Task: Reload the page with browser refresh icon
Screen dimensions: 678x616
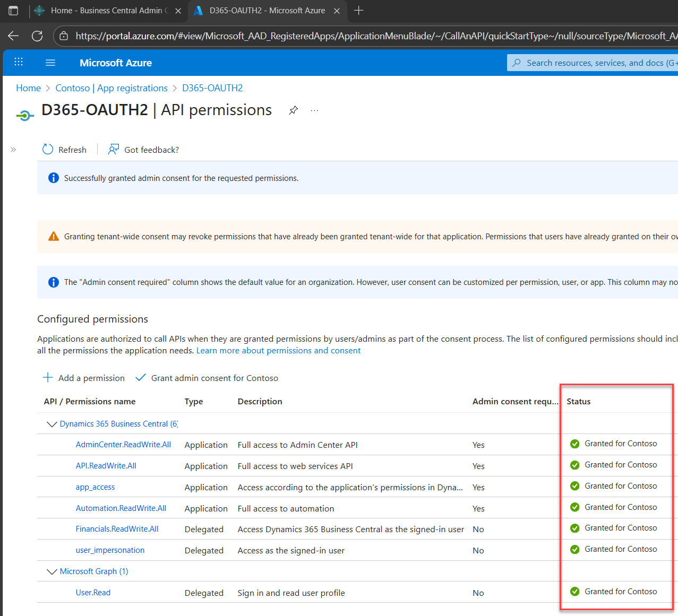Action: tap(37, 36)
